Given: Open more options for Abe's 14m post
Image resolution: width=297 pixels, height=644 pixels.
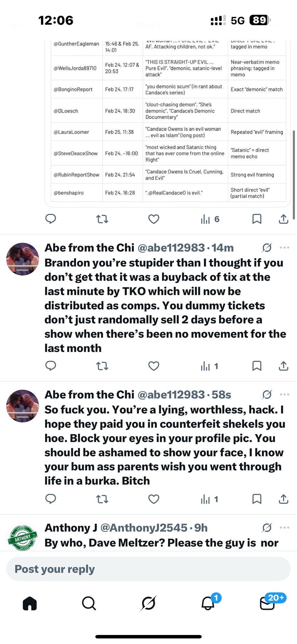Looking at the screenshot, I should click(284, 248).
